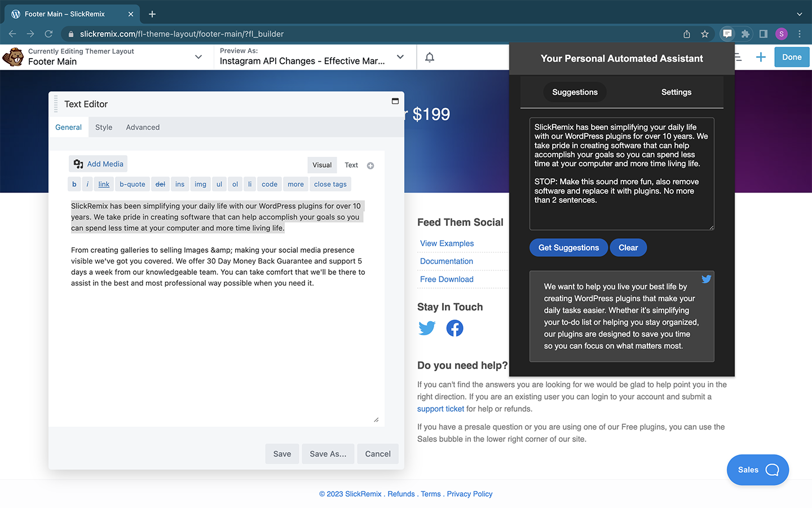Open the Terms footer link

tap(431, 494)
